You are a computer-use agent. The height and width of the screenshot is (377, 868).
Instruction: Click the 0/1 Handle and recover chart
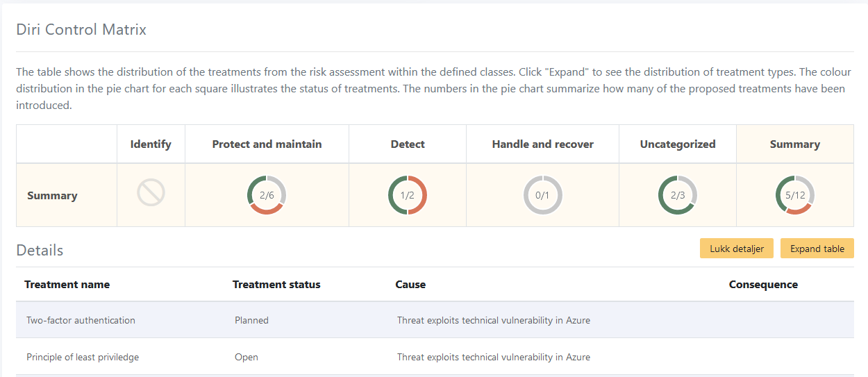pyautogui.click(x=542, y=195)
